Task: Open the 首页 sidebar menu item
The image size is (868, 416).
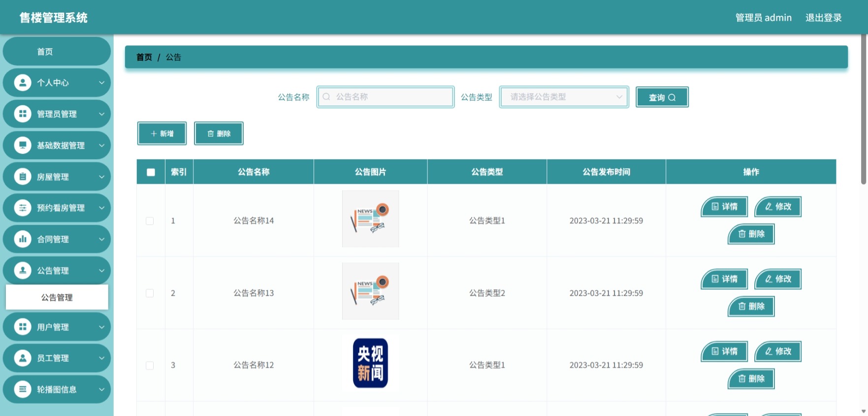Action: point(57,51)
